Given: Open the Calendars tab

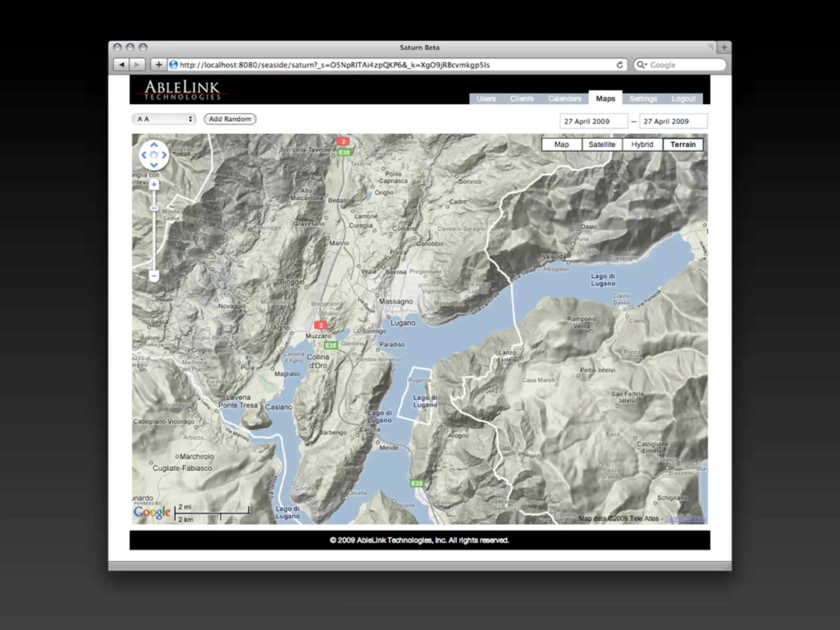Looking at the screenshot, I should pyautogui.click(x=564, y=99).
